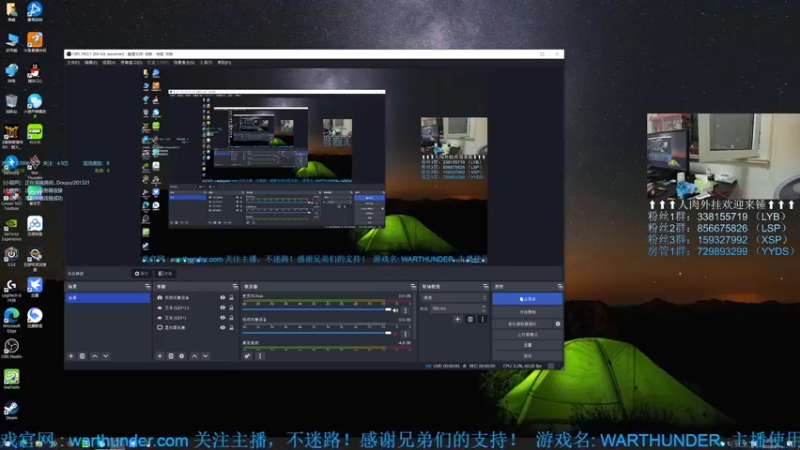The height and width of the screenshot is (450, 800).
Task: Toggle lock on 文本(GDI+) 2 source
Action: coord(231,308)
